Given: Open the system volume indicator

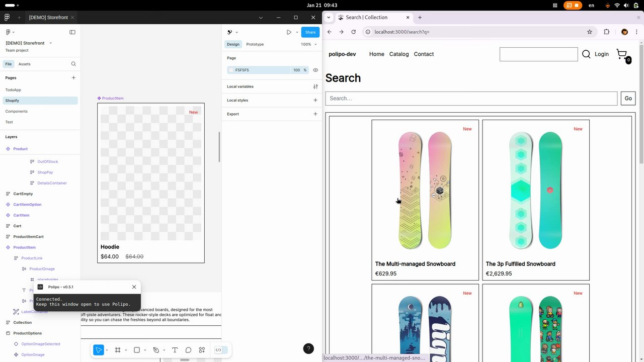Looking at the screenshot, I should pos(627,6).
